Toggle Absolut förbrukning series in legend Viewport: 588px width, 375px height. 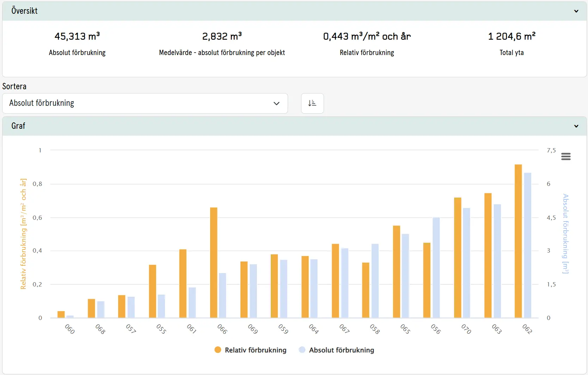coord(337,350)
